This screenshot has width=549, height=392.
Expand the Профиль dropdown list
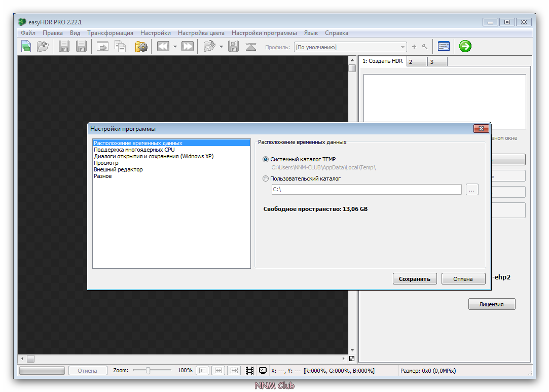click(403, 47)
